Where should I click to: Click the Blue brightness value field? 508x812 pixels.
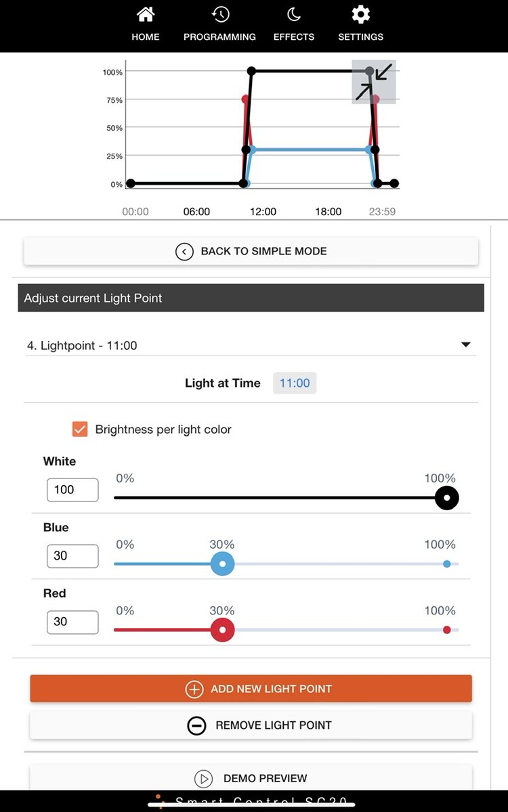tap(72, 556)
